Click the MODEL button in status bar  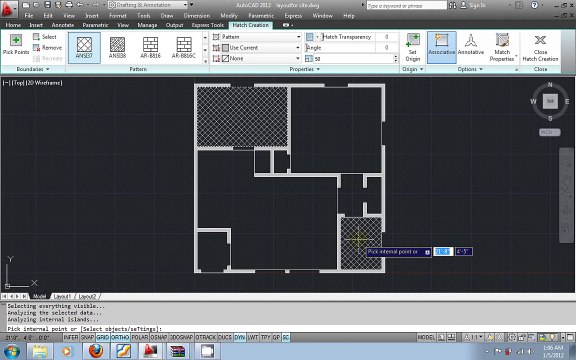point(426,337)
